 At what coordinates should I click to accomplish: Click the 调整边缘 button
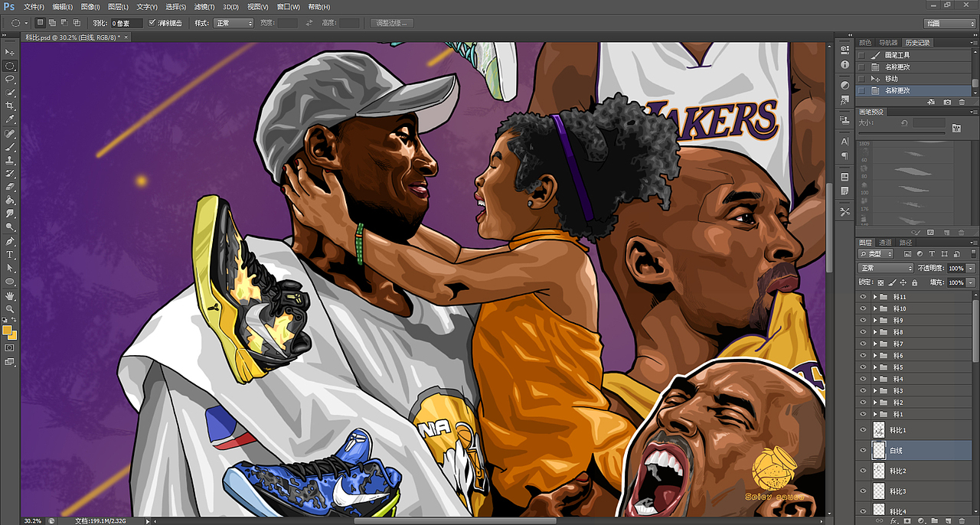tap(392, 23)
